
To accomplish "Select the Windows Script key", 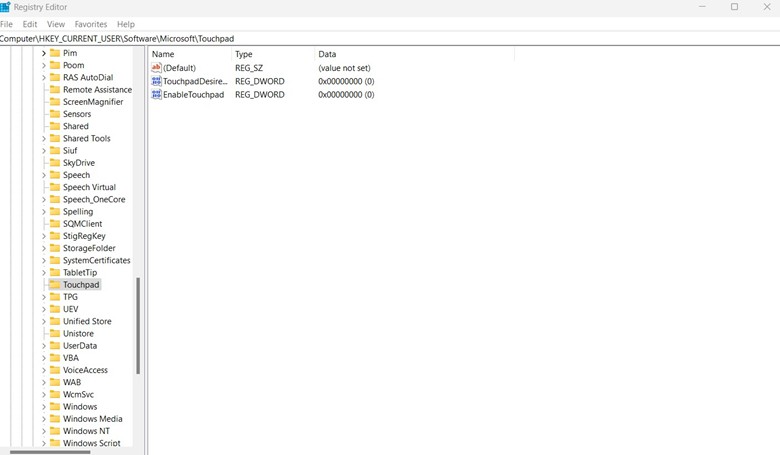I will [x=92, y=443].
